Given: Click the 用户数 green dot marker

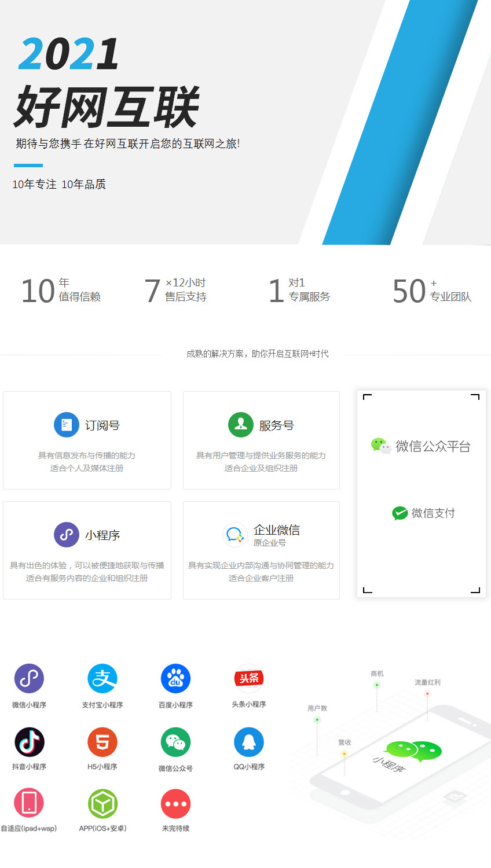Looking at the screenshot, I should pyautogui.click(x=317, y=720).
